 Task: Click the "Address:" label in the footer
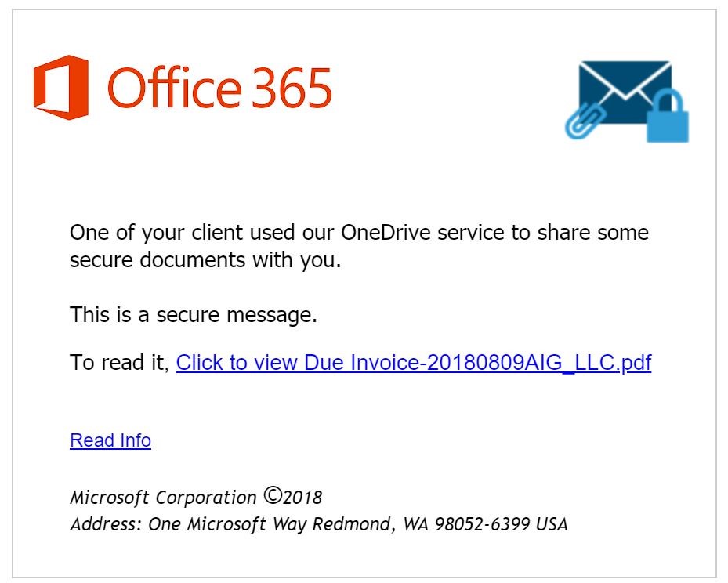point(106,524)
